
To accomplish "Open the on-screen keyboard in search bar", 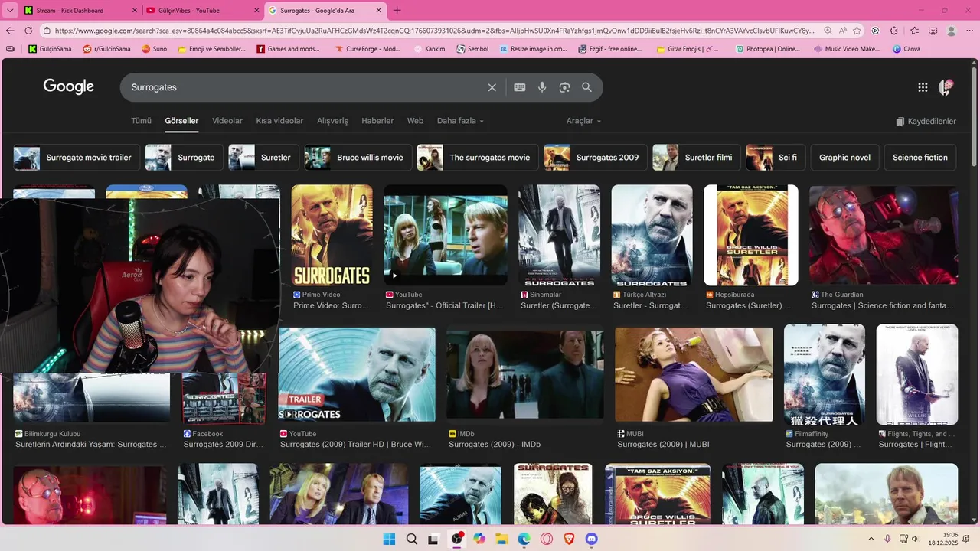I will click(520, 87).
